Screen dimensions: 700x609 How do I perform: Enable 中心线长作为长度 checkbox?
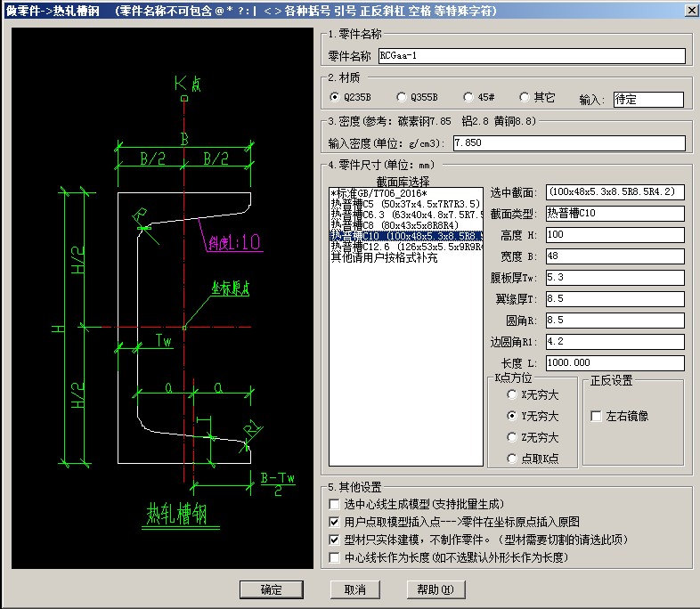click(335, 557)
